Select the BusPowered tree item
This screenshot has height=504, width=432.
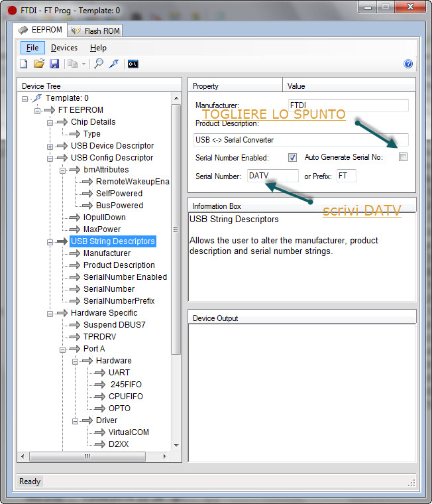[x=119, y=206]
